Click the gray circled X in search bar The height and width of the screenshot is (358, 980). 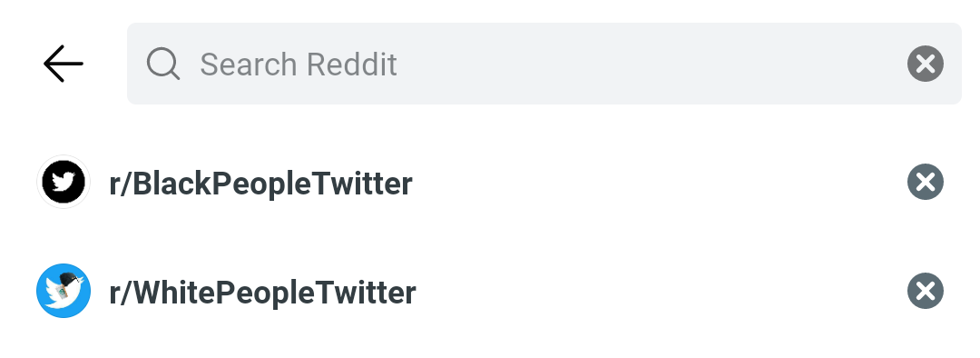pos(925,64)
